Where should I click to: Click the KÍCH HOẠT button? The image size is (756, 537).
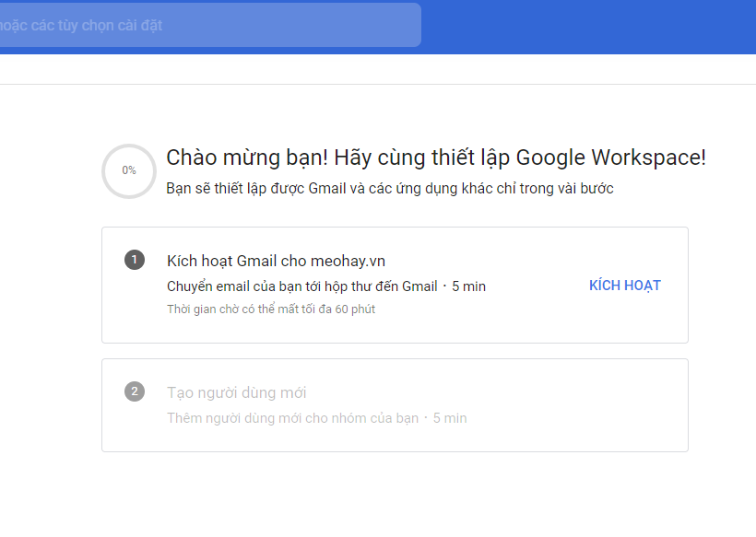[625, 286]
